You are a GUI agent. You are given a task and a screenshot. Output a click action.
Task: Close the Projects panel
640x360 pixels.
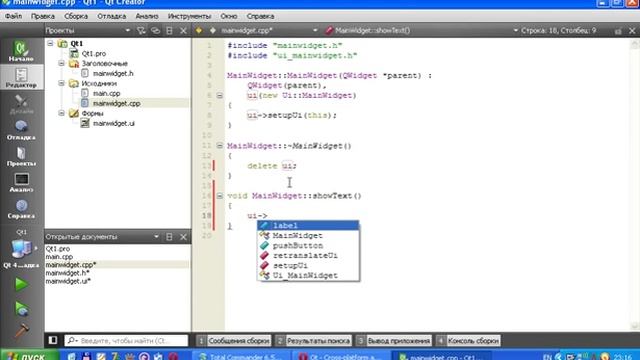click(x=183, y=31)
